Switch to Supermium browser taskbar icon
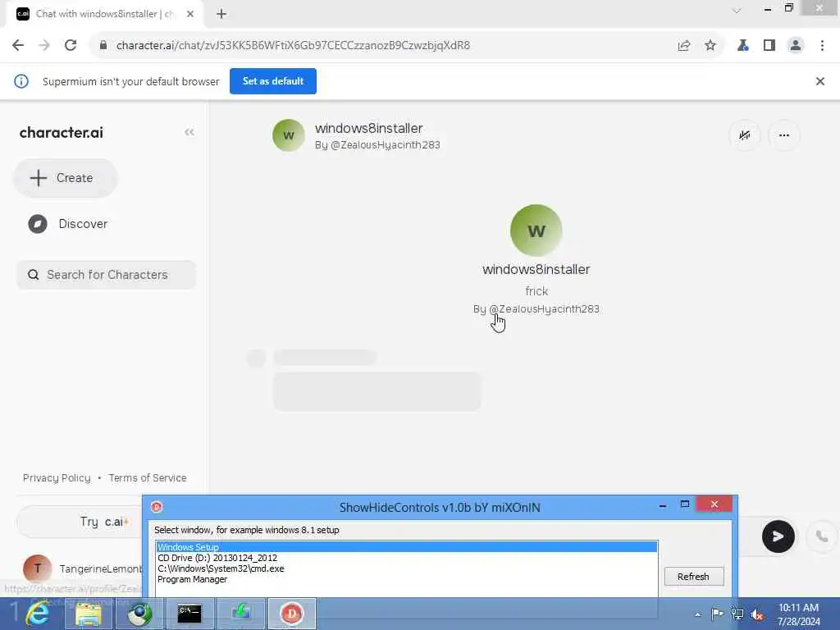840x630 pixels. pyautogui.click(x=139, y=614)
